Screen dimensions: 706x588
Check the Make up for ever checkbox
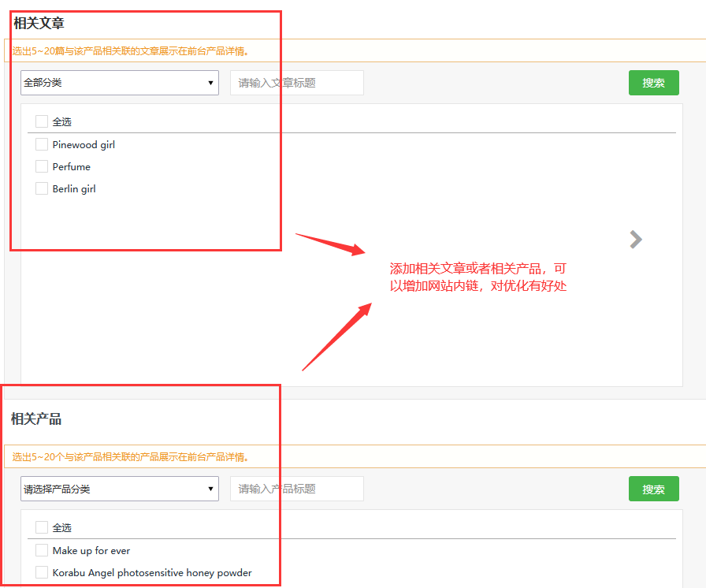coord(42,550)
